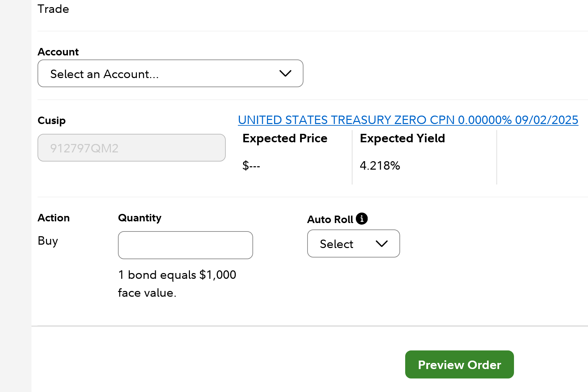The height and width of the screenshot is (392, 588).
Task: Click the Cusip field label
Action: [x=52, y=121]
